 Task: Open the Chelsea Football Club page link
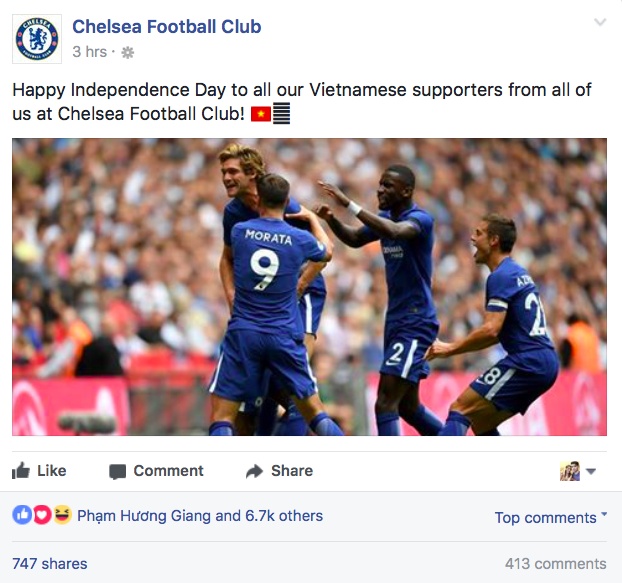point(166,27)
